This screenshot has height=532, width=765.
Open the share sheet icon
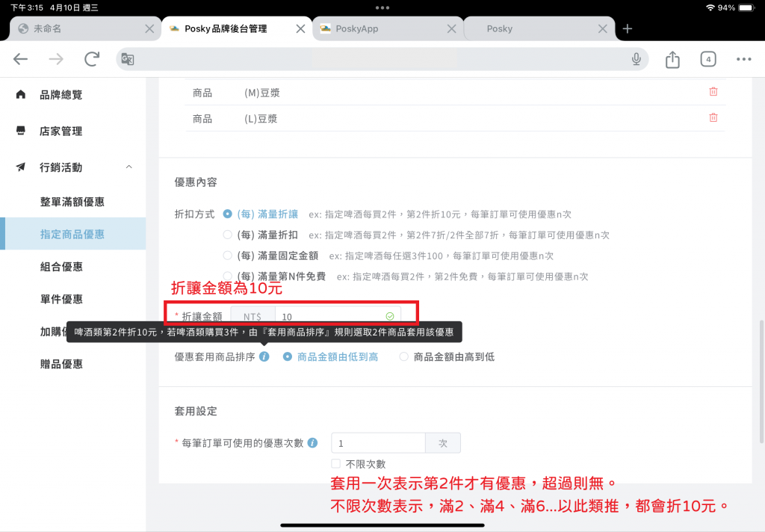(672, 59)
